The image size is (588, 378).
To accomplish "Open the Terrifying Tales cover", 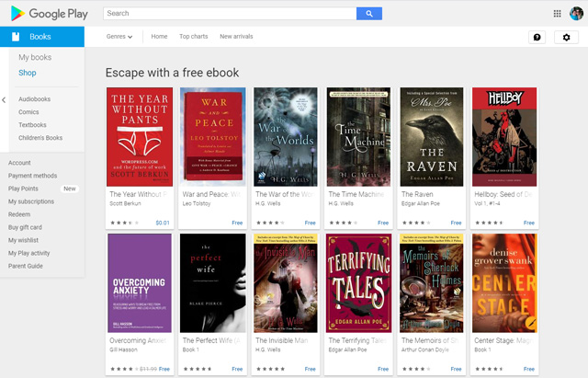I will [x=359, y=283].
